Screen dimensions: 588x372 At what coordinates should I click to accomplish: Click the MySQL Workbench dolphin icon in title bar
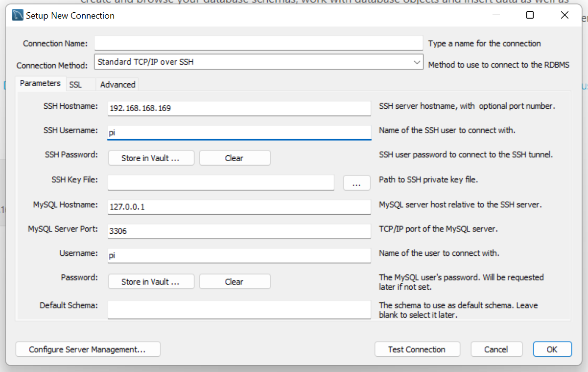coord(18,15)
